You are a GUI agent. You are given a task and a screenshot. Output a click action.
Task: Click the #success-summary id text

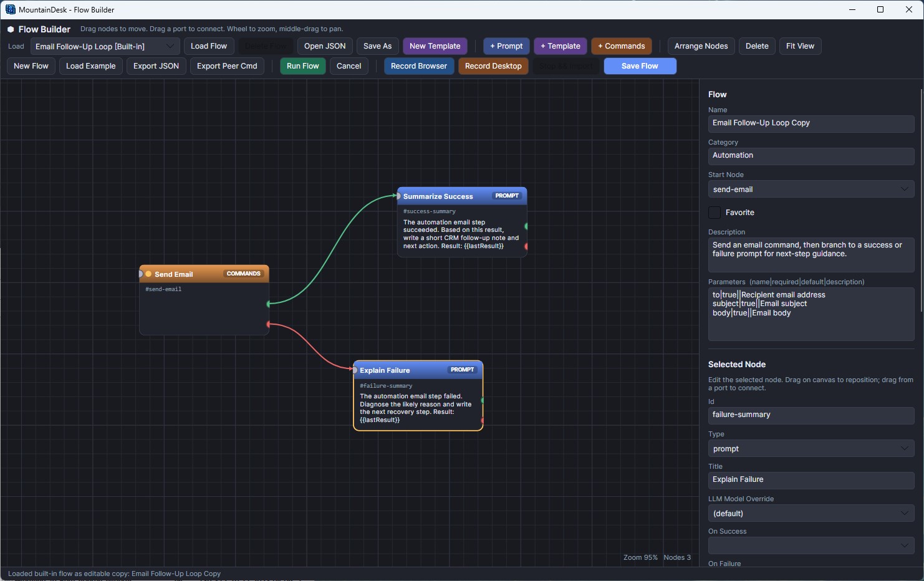point(429,211)
